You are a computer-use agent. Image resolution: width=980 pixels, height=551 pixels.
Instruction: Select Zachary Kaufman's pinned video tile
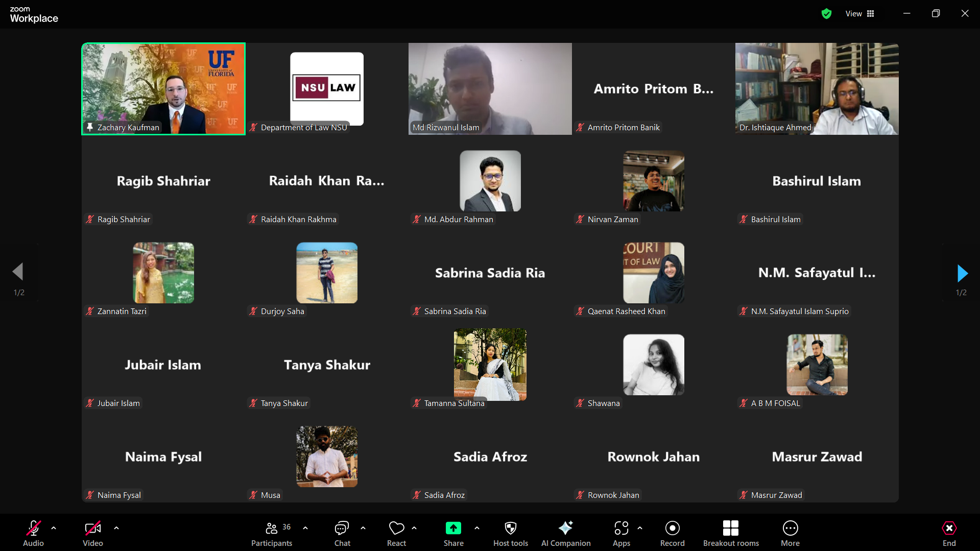[163, 89]
